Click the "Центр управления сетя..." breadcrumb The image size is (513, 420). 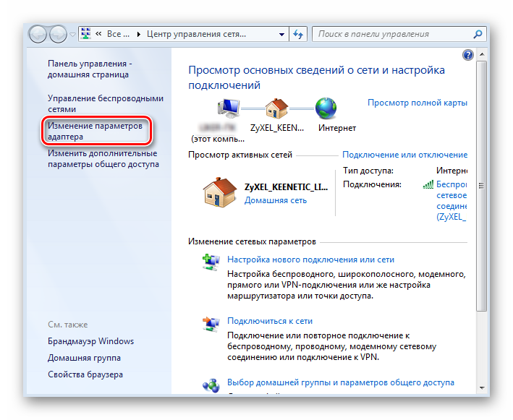point(196,34)
